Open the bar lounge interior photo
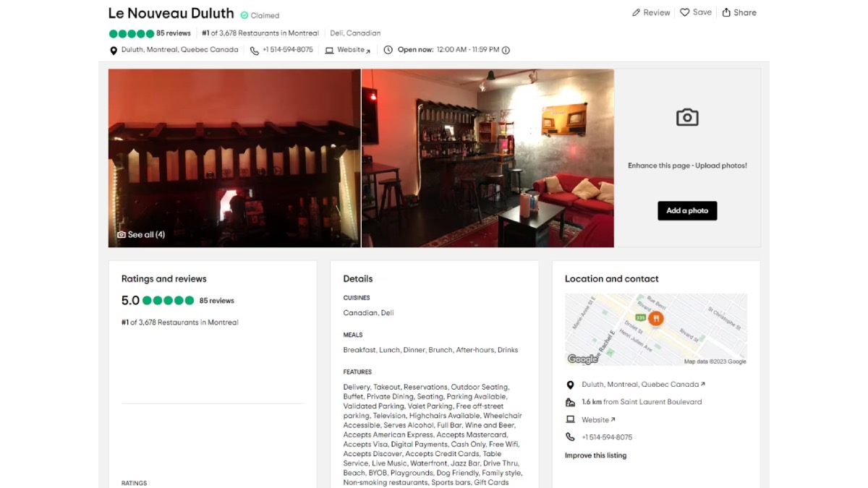The height and width of the screenshot is (488, 868). pos(488,158)
